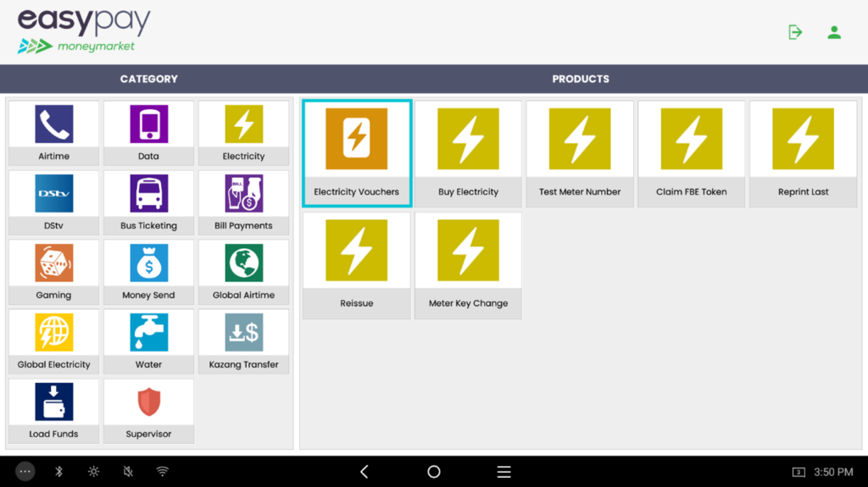Select the Data category tile

coord(148,133)
